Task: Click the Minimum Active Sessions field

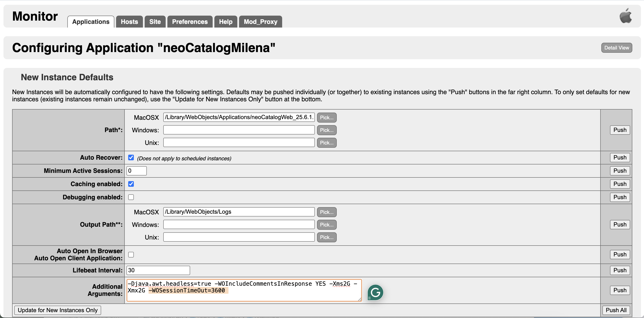Action: point(136,171)
